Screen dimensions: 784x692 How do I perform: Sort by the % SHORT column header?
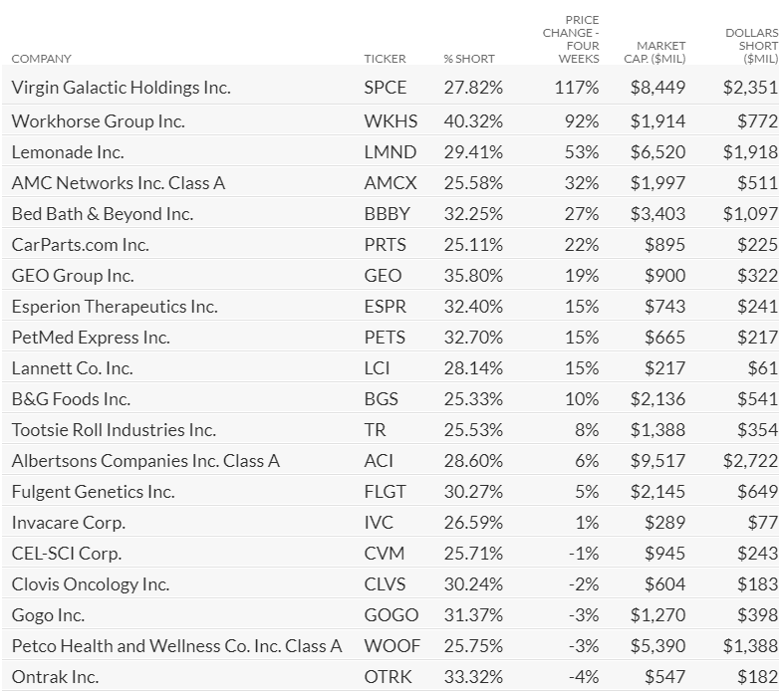coord(468,59)
